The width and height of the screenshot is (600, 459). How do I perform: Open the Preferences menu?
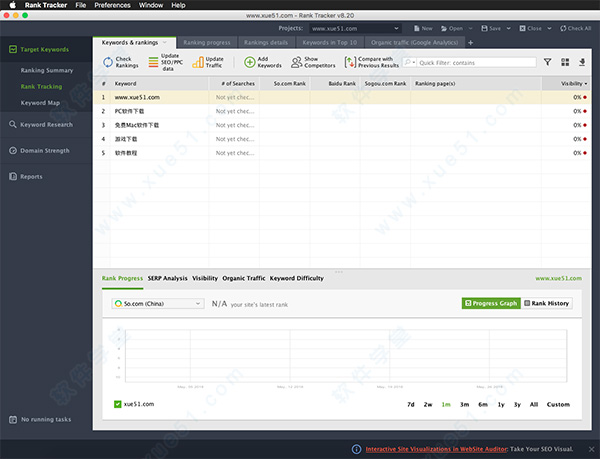click(x=112, y=5)
